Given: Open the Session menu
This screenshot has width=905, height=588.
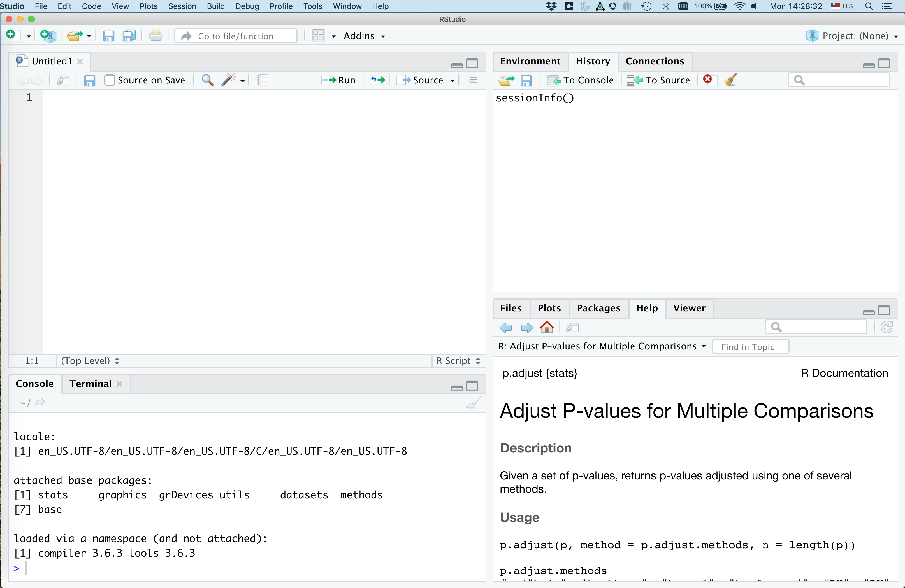Looking at the screenshot, I should (182, 6).
